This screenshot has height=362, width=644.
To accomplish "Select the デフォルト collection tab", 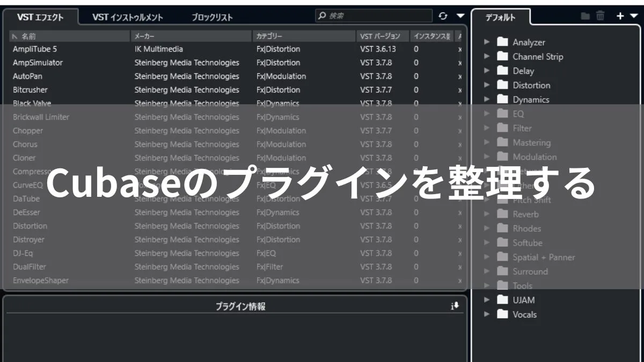I will point(501,17).
